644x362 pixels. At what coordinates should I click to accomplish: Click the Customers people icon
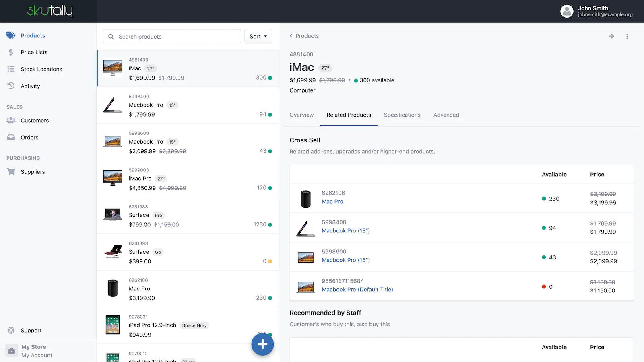click(x=11, y=120)
